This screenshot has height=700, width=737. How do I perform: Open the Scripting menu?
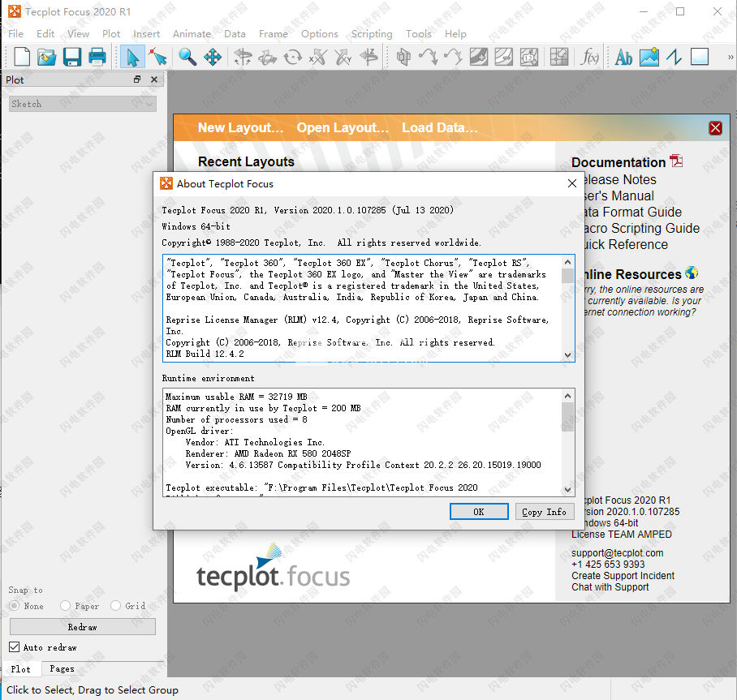372,34
